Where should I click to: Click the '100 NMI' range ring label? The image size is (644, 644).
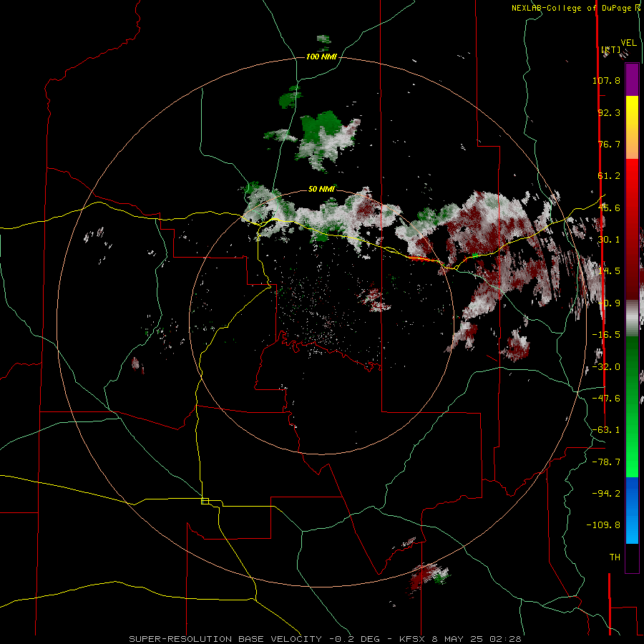pos(321,57)
